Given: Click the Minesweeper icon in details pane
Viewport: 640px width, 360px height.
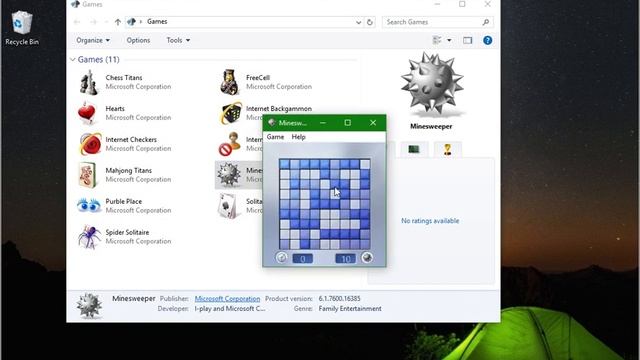Looking at the screenshot, I should click(89, 306).
